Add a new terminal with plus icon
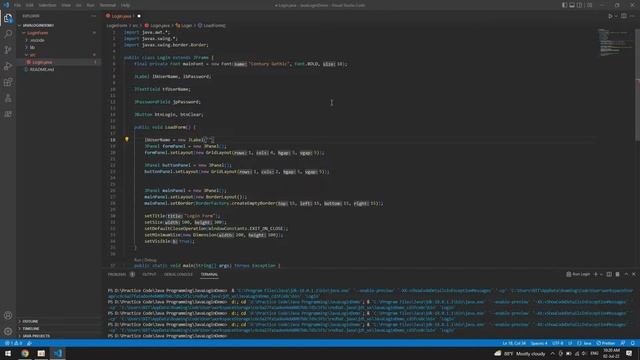 click(596, 274)
